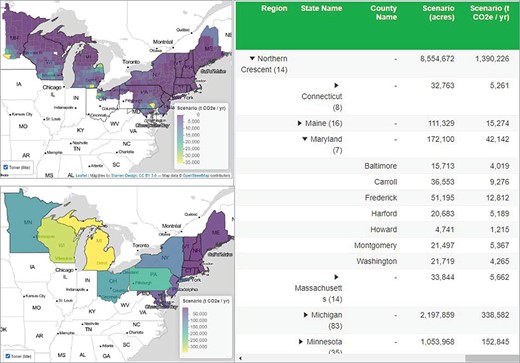Screen dimensions: 520x363
Task: Click the 42,142 CO2e value
Action: click(x=497, y=139)
